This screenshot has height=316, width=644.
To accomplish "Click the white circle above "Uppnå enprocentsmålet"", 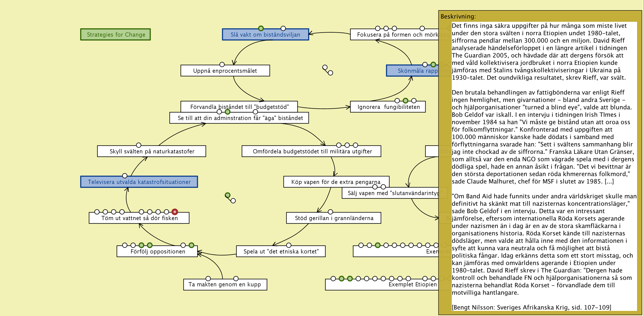I will (x=222, y=64).
